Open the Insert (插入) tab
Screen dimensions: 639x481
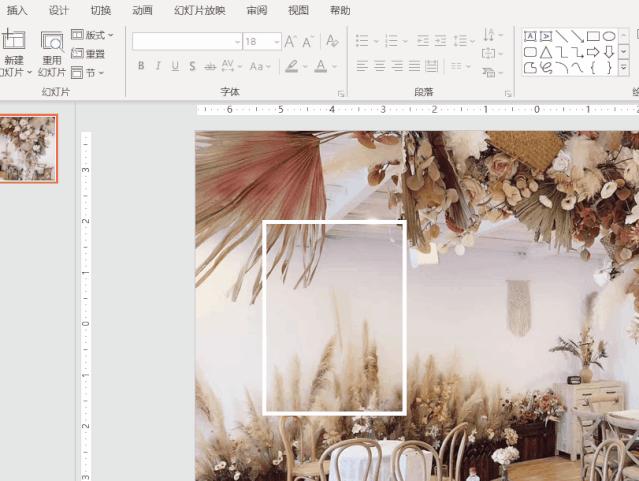click(x=17, y=10)
